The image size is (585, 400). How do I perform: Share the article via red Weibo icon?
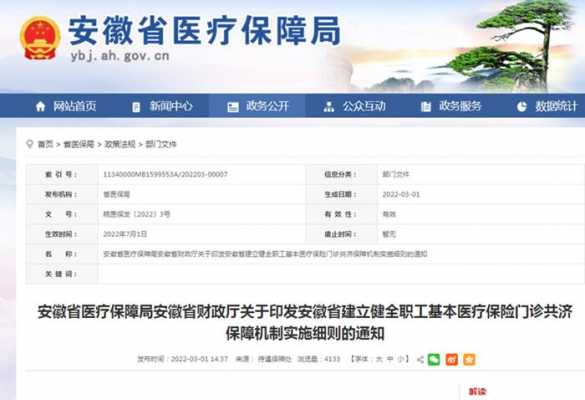click(451, 359)
